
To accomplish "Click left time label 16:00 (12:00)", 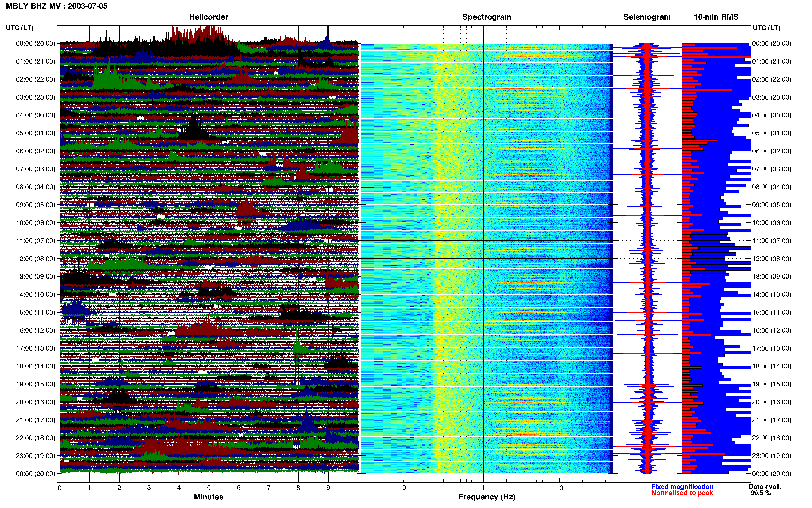I will pos(36,330).
